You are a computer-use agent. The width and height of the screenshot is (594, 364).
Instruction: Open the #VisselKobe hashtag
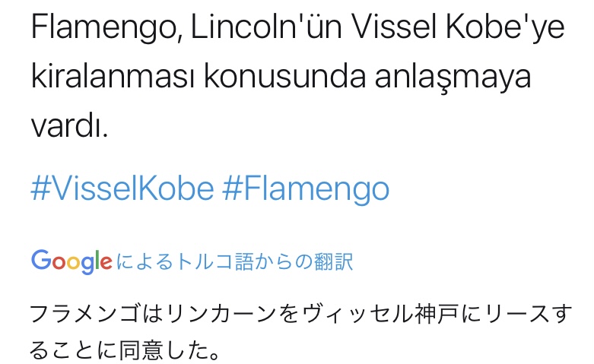tap(122, 188)
